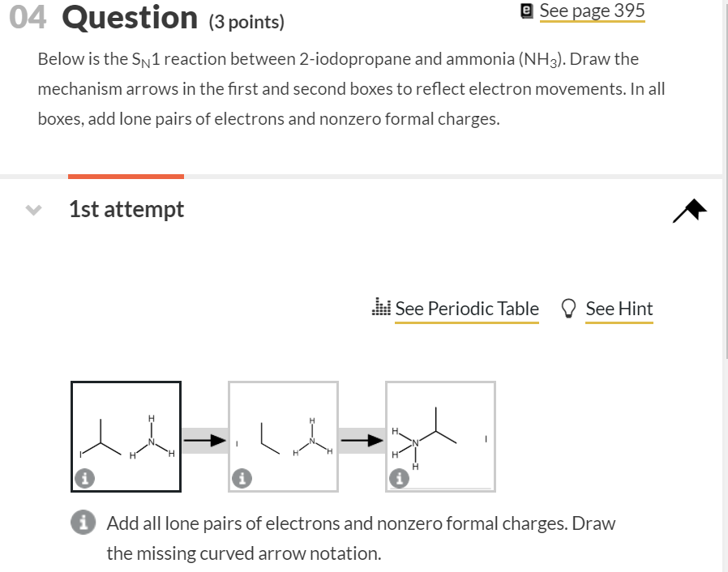The height and width of the screenshot is (572, 728).
Task: Select the second reaction box with the carbocation
Action: (283, 437)
